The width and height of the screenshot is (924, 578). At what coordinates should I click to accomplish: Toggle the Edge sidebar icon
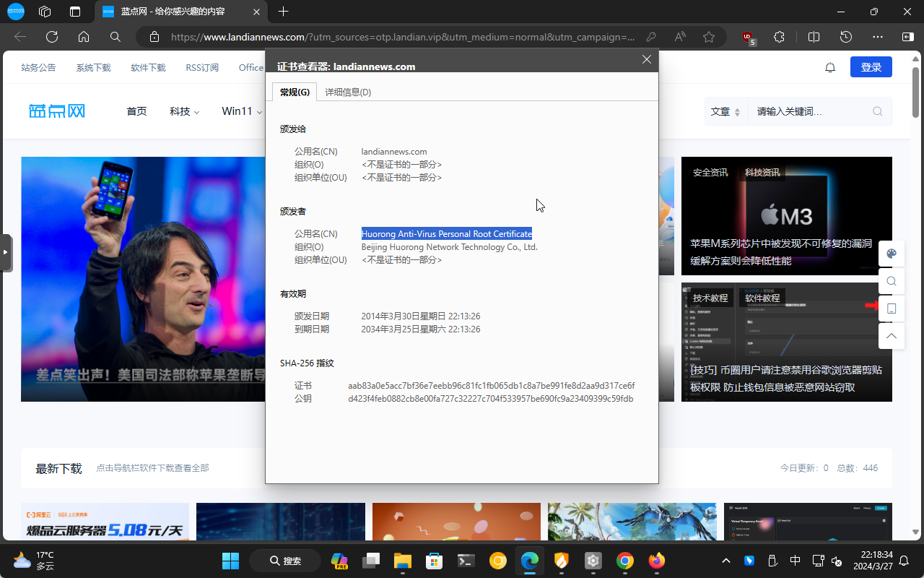click(908, 37)
